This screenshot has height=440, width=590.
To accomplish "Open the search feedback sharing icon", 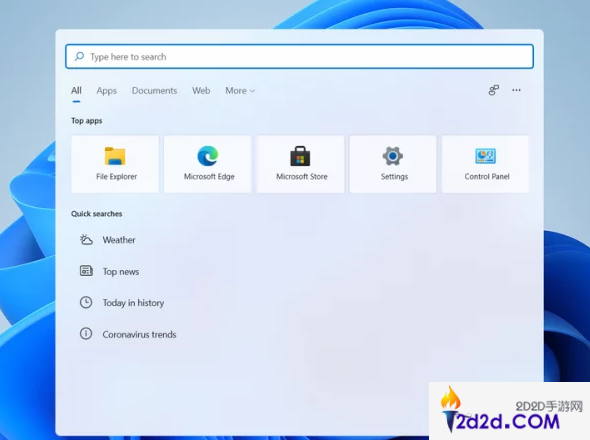I will tap(494, 90).
